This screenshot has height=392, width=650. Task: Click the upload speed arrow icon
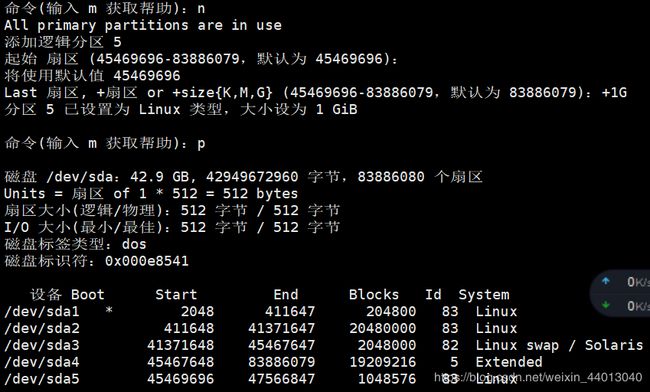(x=606, y=281)
